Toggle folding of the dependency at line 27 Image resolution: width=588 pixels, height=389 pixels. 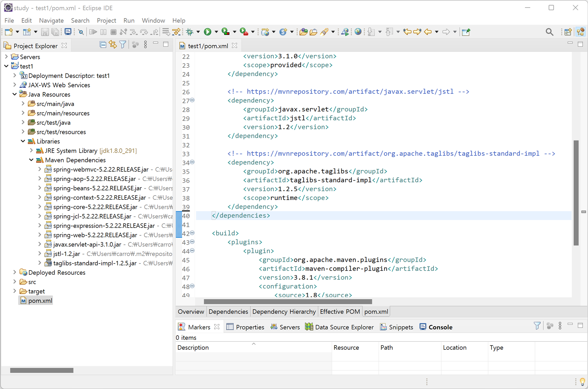192,100
